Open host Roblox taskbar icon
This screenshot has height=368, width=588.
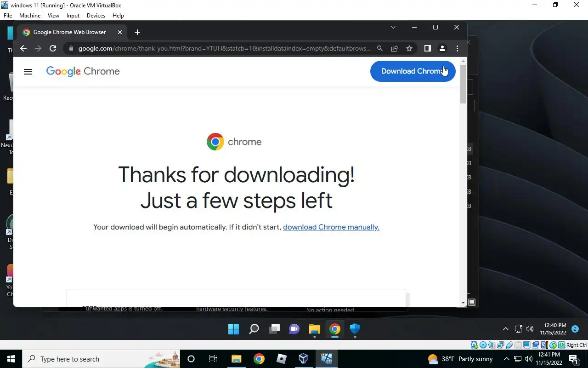click(x=282, y=359)
